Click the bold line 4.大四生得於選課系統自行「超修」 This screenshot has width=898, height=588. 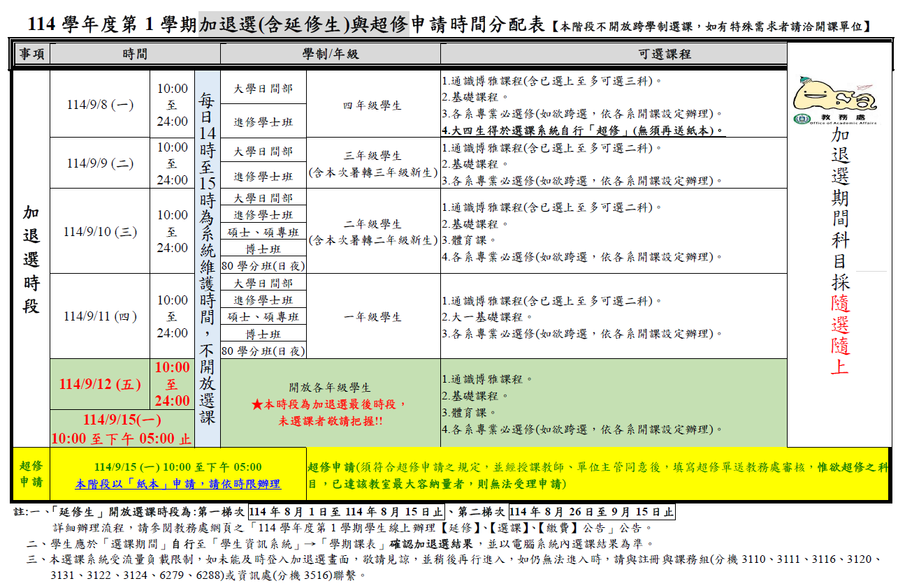[x=584, y=131]
